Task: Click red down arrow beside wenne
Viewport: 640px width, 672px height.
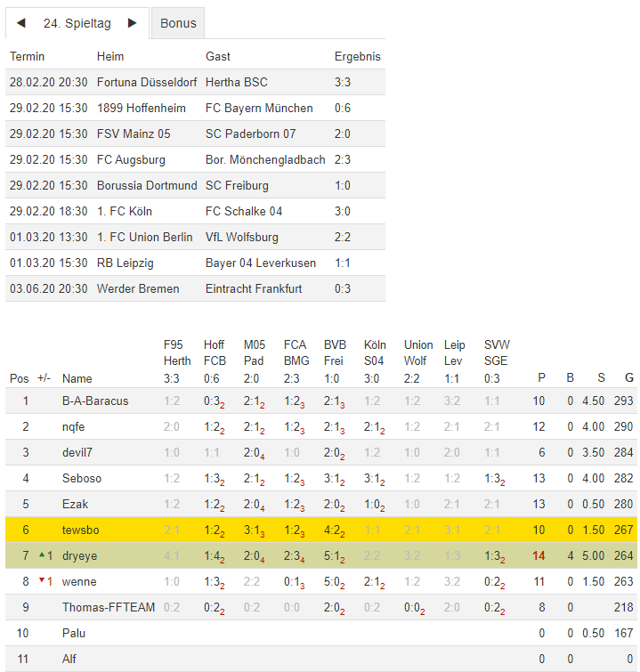Action: coord(41,580)
